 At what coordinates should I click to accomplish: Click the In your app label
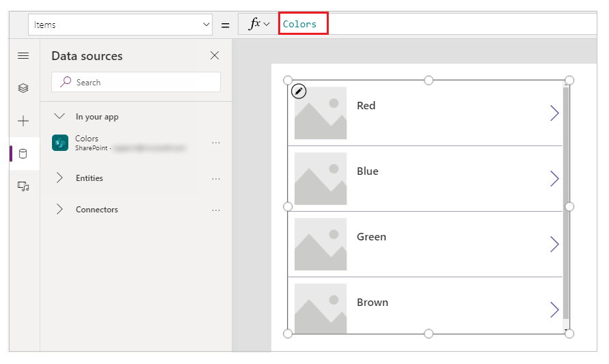pyautogui.click(x=97, y=117)
